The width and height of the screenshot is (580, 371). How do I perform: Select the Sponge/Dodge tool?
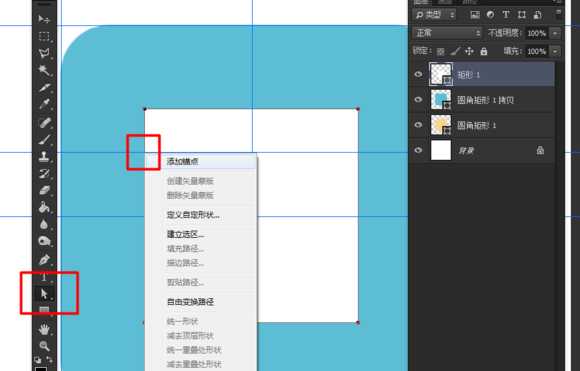pos(44,241)
